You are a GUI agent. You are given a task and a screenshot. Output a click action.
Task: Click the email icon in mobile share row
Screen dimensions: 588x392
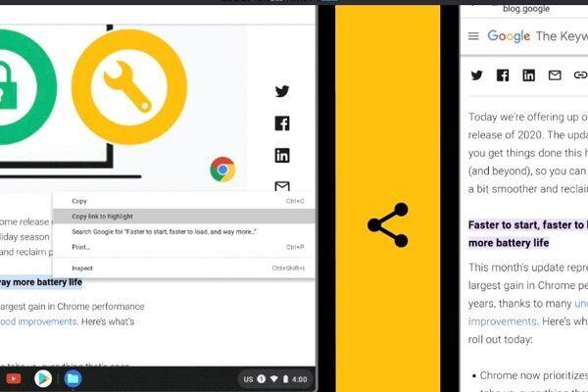coord(555,75)
